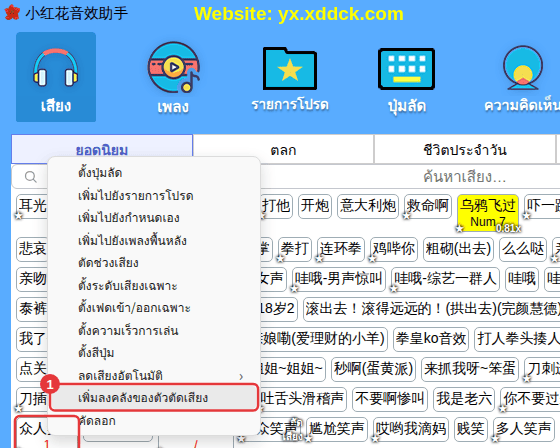Play the 哎哟我滴妈 sound button
The height and width of the screenshot is (448, 560).
click(x=411, y=429)
